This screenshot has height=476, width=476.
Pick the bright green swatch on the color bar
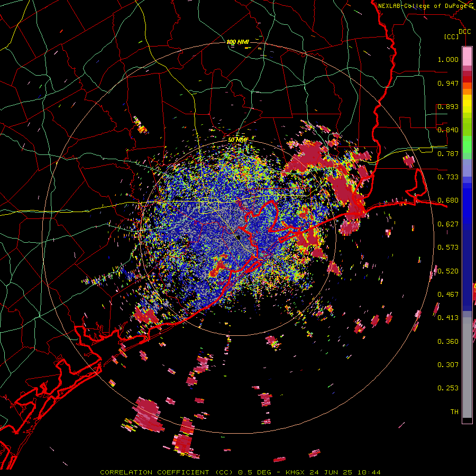[x=467, y=144]
